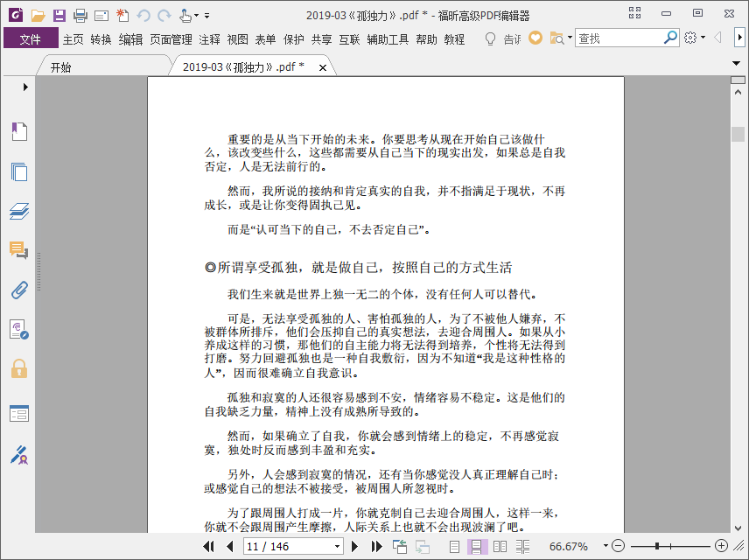The width and height of the screenshot is (749, 560).
Task: Save the document using the floppy icon
Action: (59, 16)
